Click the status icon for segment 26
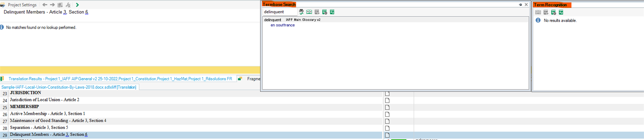 click(387, 114)
